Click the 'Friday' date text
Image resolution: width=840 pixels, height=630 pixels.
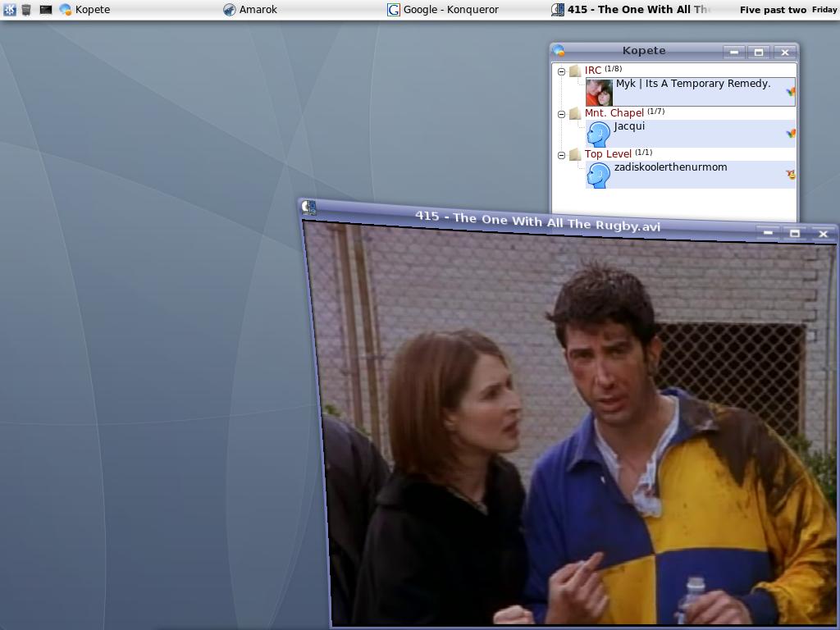(x=824, y=10)
